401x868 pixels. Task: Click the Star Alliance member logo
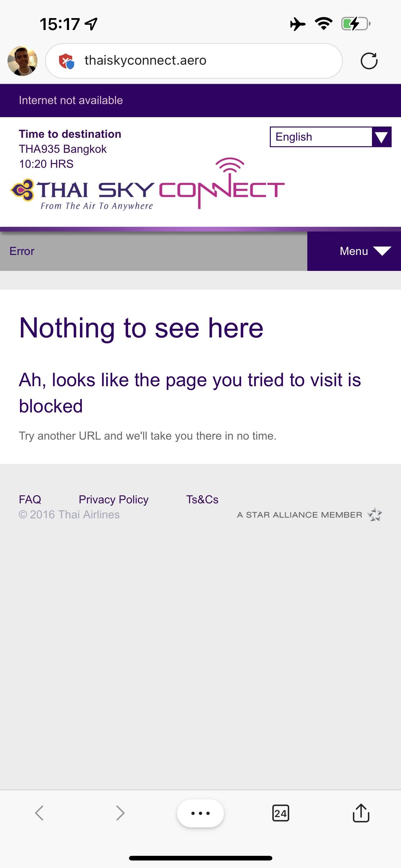click(309, 515)
